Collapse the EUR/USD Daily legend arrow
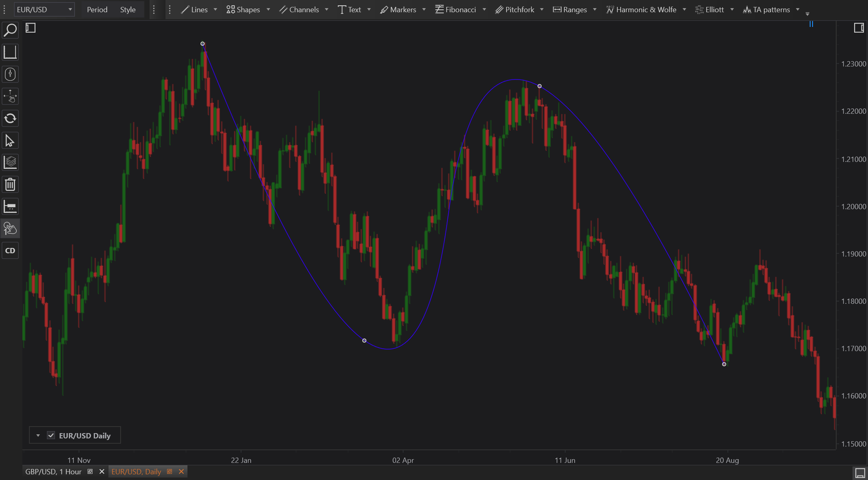 coord(38,435)
